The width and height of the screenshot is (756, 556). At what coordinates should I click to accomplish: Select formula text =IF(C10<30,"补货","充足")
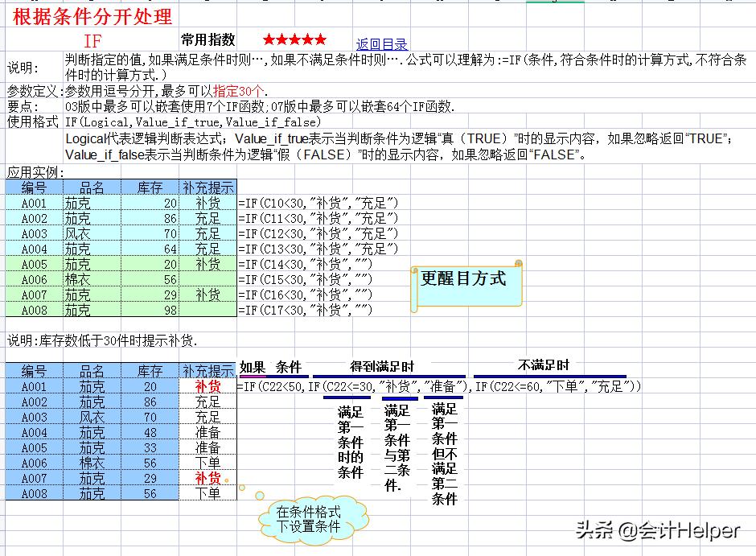click(318, 204)
